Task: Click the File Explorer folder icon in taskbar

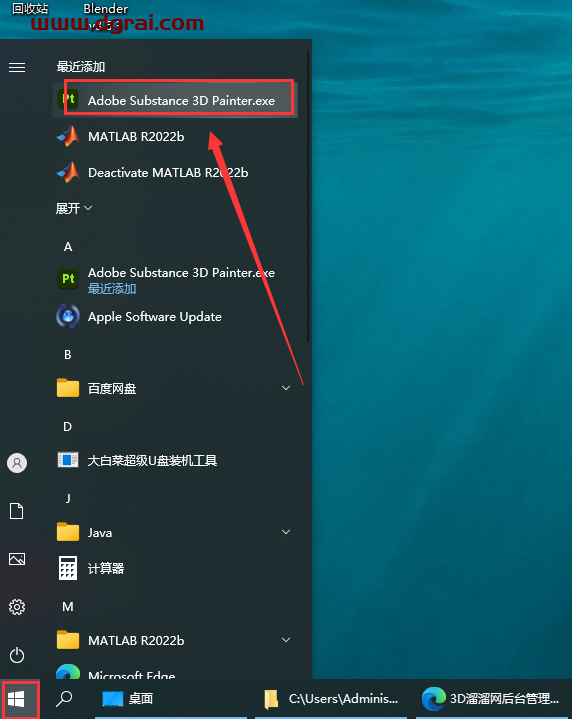Action: pos(271,699)
